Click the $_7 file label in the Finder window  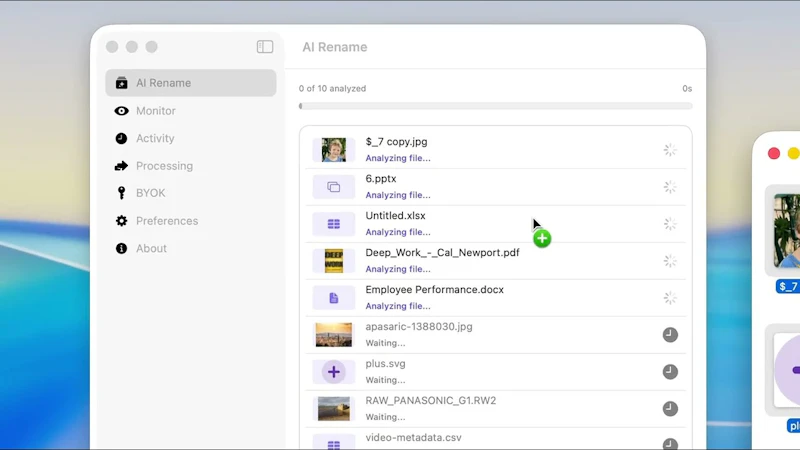click(x=788, y=287)
